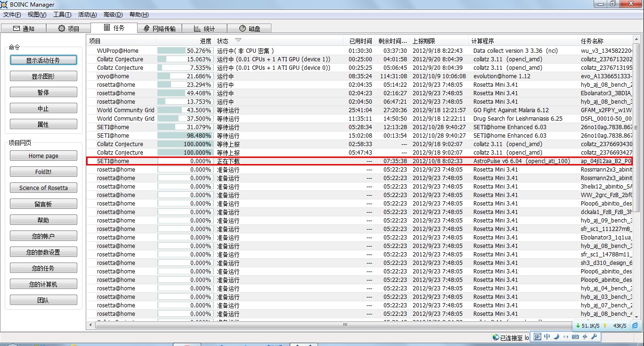Switch to the 通知 tab
The width and height of the screenshot is (644, 346).
(24, 28)
